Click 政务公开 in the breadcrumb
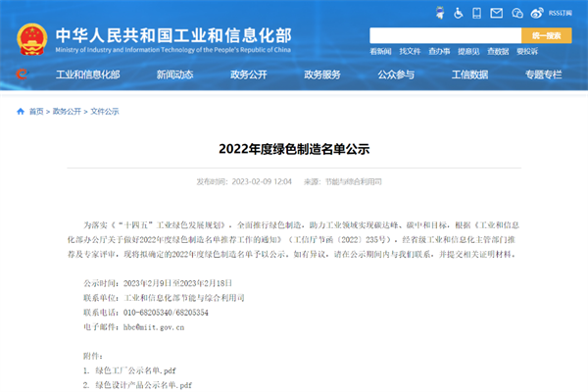Viewport: 588px width, 392px height. click(x=68, y=112)
